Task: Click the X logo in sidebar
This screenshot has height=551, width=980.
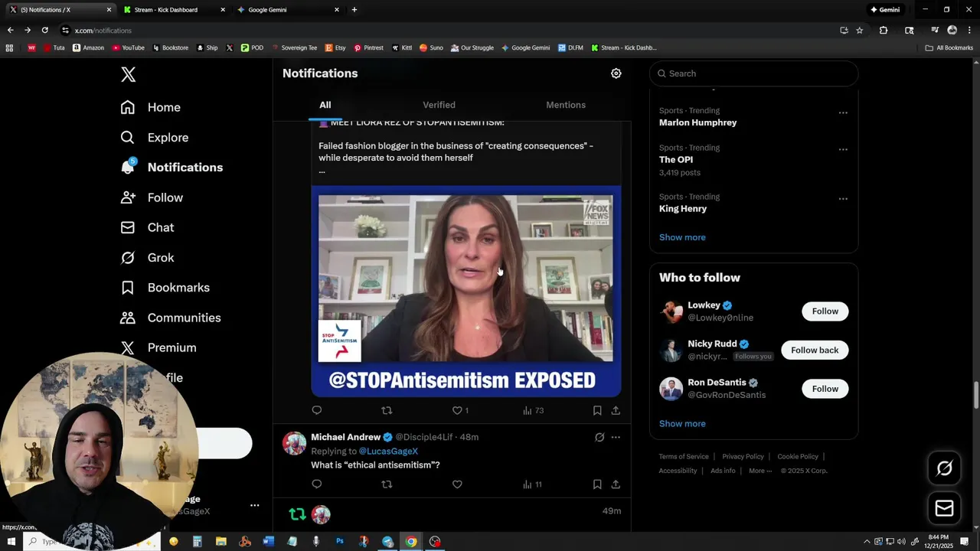Action: point(129,74)
